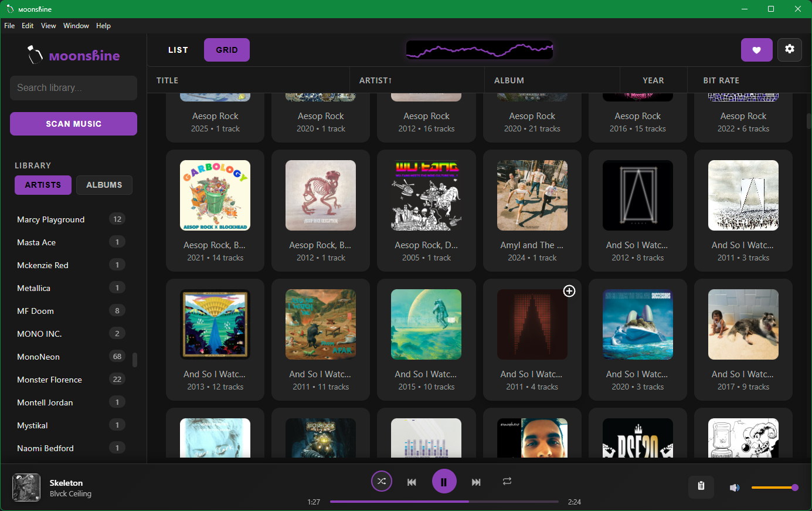Open baby and dog cover 2017 album
The width and height of the screenshot is (812, 511).
(x=743, y=324)
